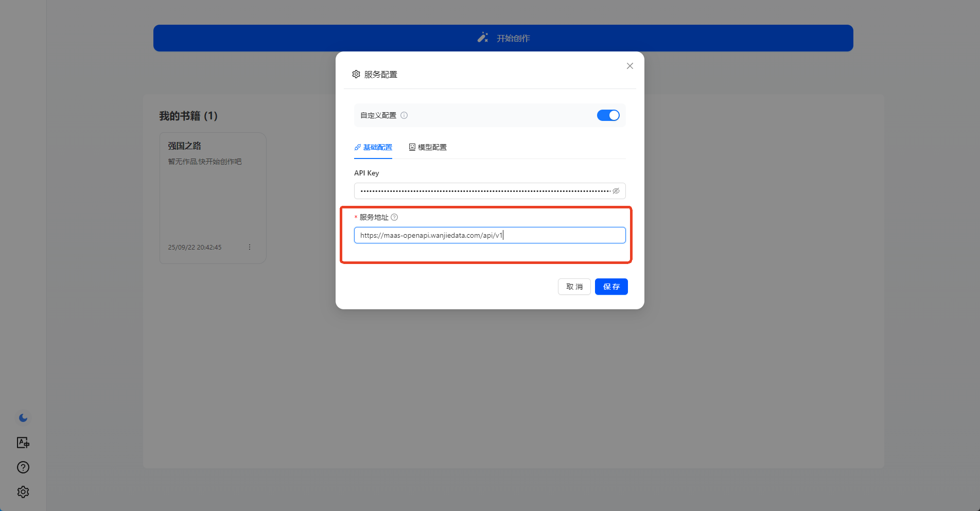
Task: Select the 基础配置 tab
Action: (373, 147)
